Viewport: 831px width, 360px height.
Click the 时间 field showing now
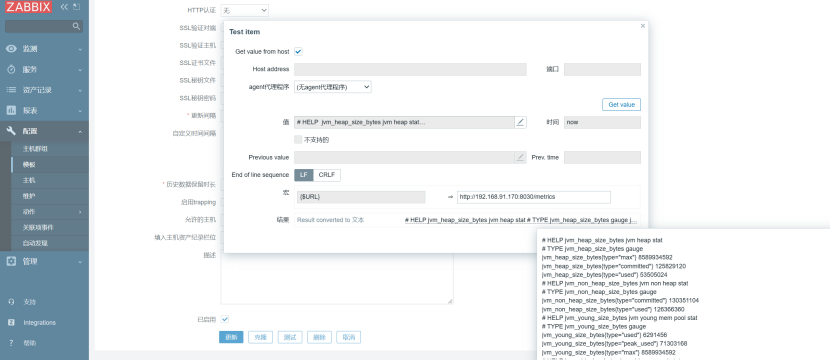pyautogui.click(x=602, y=122)
